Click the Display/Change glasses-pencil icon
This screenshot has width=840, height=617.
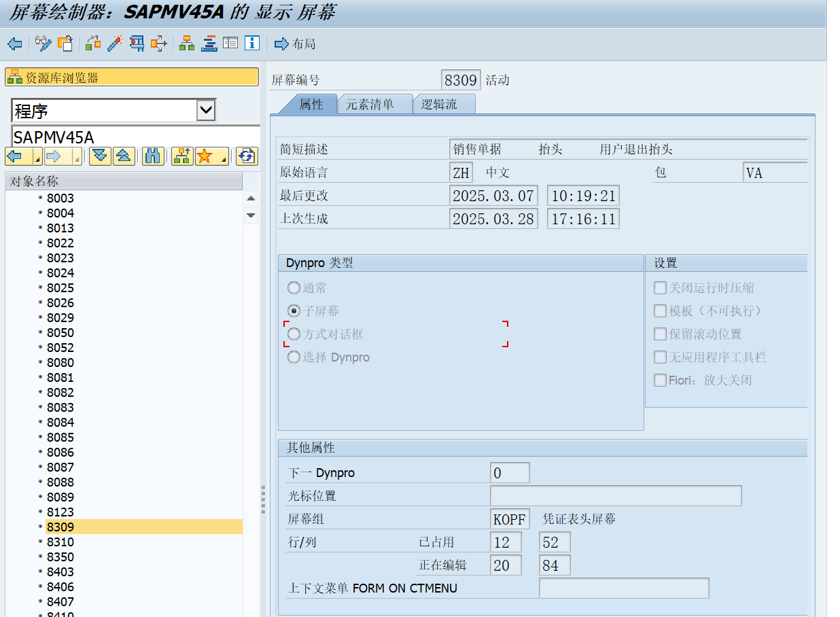pos(42,43)
